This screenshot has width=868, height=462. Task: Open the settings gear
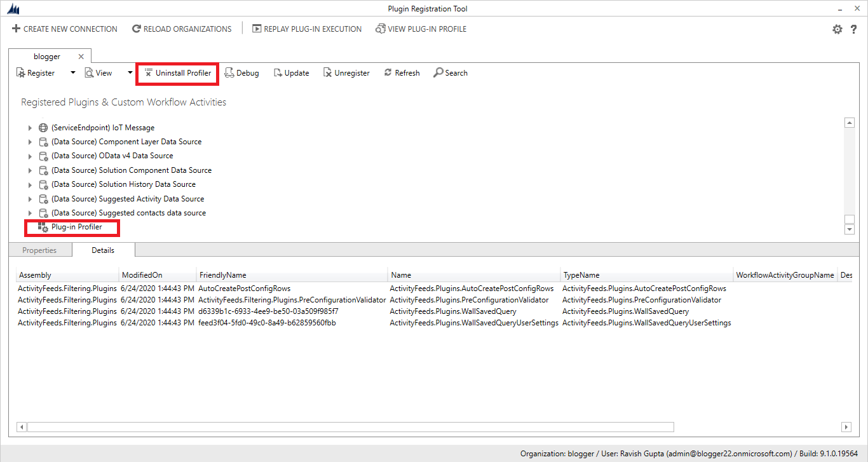tap(837, 29)
